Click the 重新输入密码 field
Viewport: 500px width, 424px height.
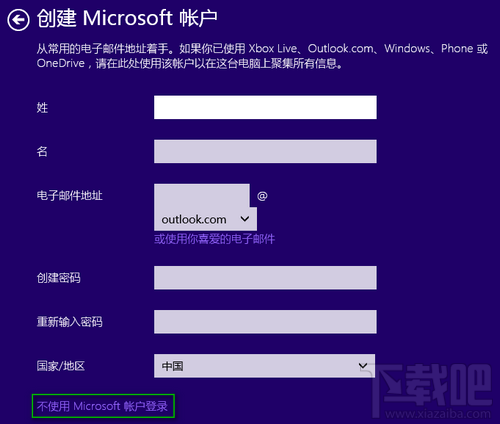click(x=265, y=322)
